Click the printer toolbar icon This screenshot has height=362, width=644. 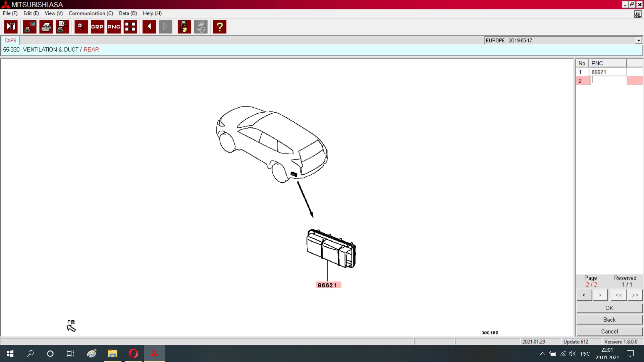(x=46, y=27)
